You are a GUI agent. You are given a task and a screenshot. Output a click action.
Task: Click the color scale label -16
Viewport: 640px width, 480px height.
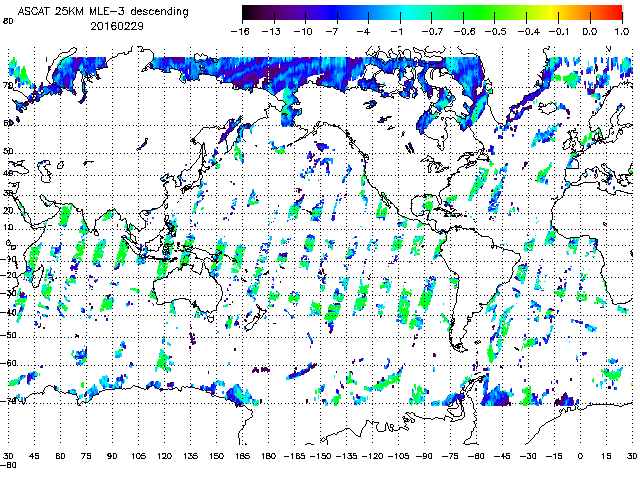240,31
